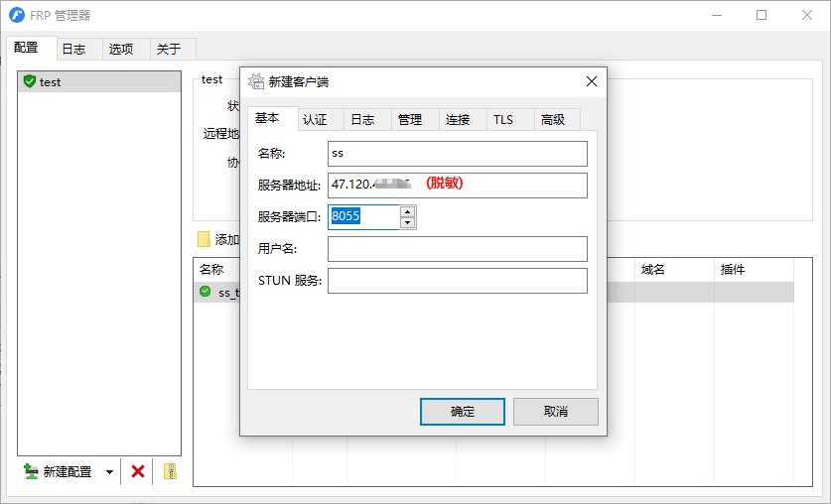Click the green check icon on ss_t row
The height and width of the screenshot is (504, 831).
pos(206,292)
